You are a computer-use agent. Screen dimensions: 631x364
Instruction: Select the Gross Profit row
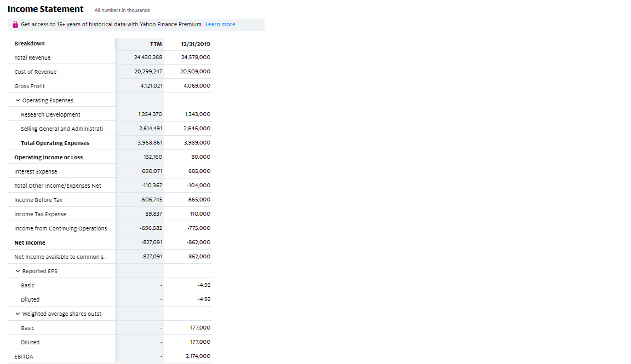tap(110, 86)
